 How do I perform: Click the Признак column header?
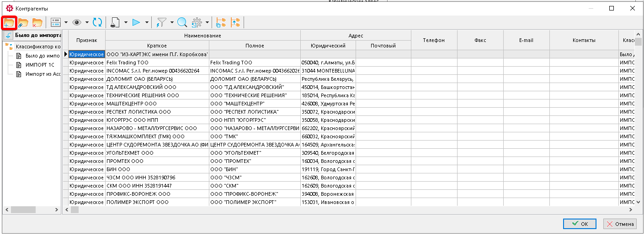coord(87,40)
